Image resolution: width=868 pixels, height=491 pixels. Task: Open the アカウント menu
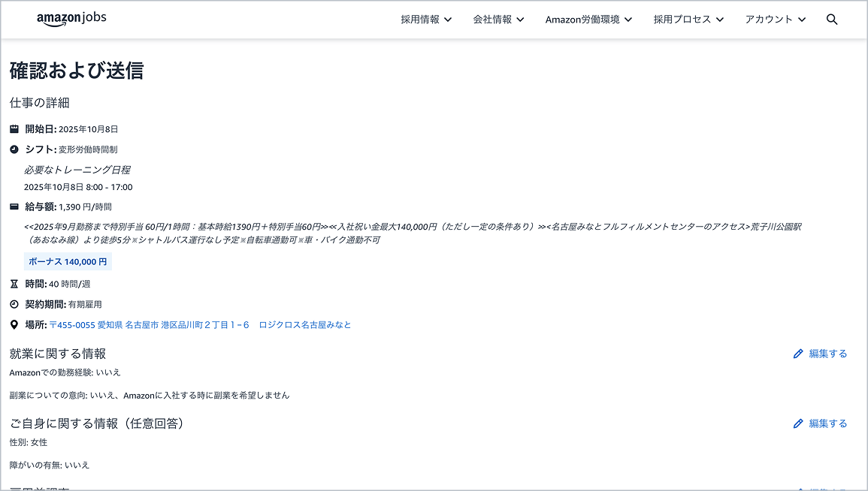pos(775,20)
